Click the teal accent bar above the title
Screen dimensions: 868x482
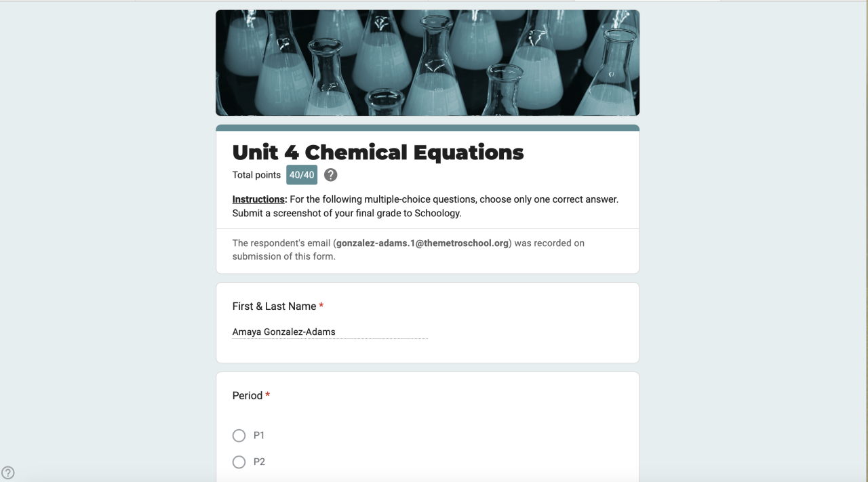coord(427,127)
